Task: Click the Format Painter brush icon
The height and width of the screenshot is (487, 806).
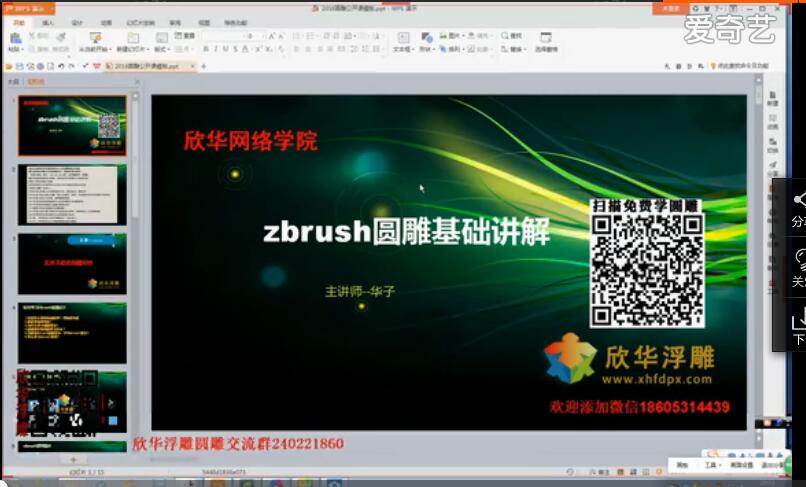Action: (61, 37)
